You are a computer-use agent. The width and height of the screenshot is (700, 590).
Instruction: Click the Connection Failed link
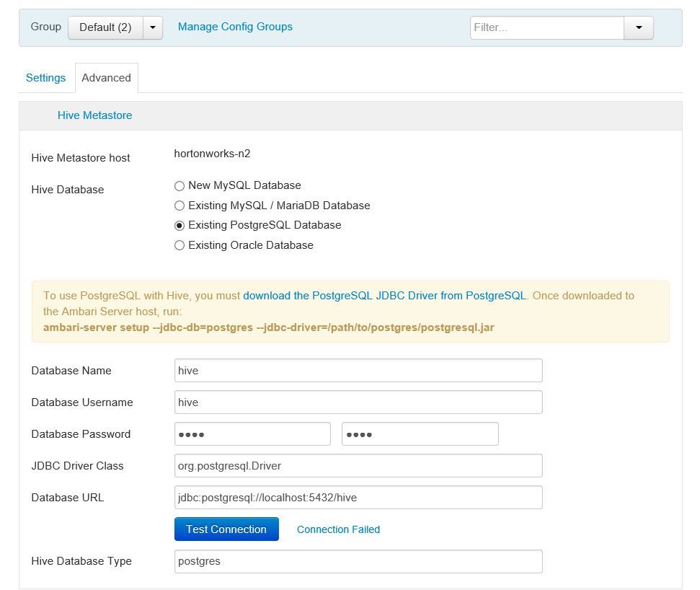pyautogui.click(x=338, y=529)
